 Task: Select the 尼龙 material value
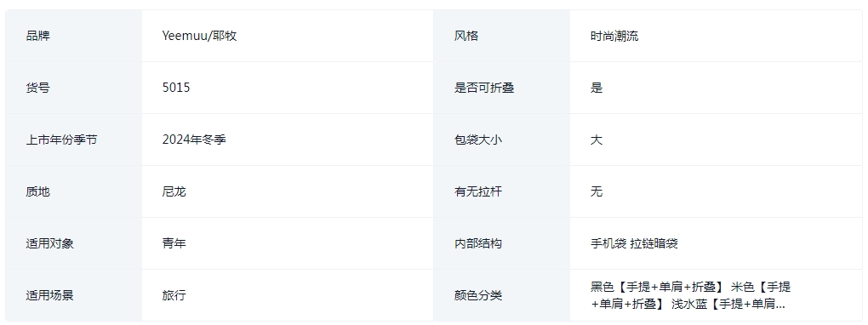(174, 191)
